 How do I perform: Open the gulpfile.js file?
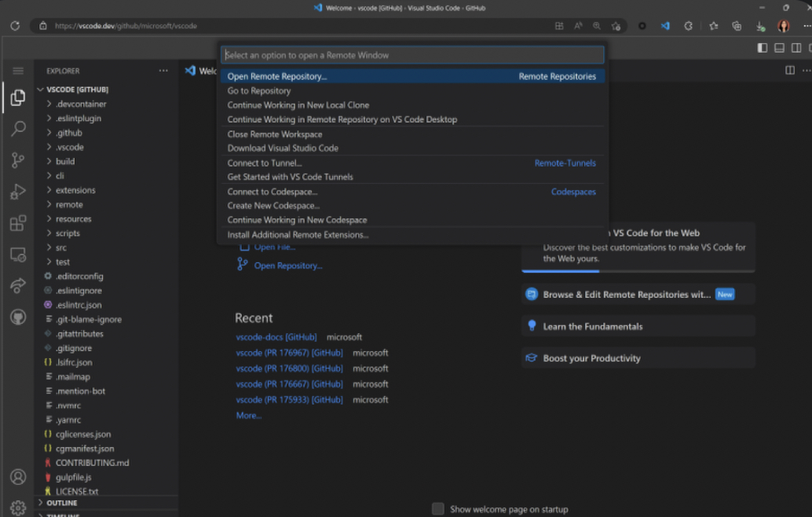73,477
